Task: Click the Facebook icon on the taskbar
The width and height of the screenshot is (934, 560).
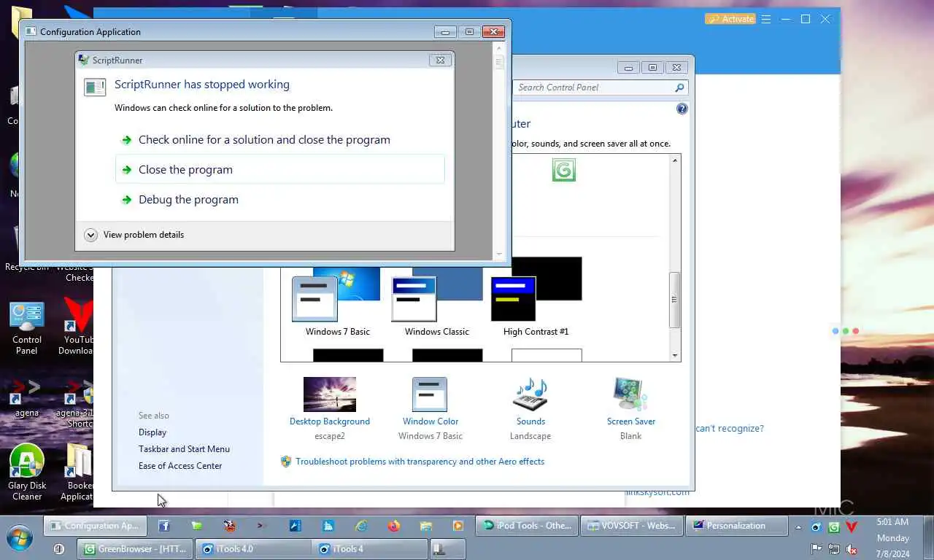Action: [x=164, y=526]
